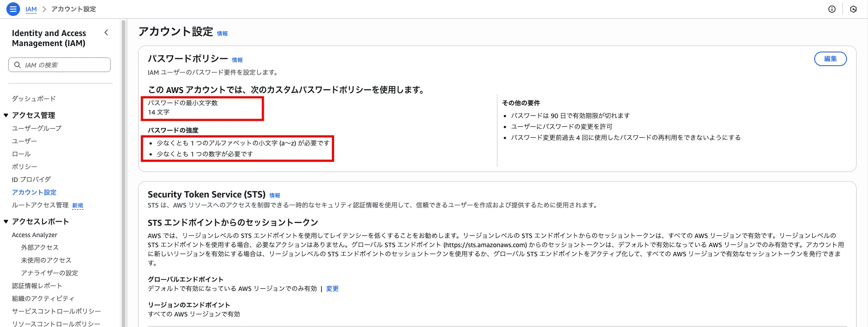
Task: Go to ユーザー in the sidebar
Action: click(24, 141)
